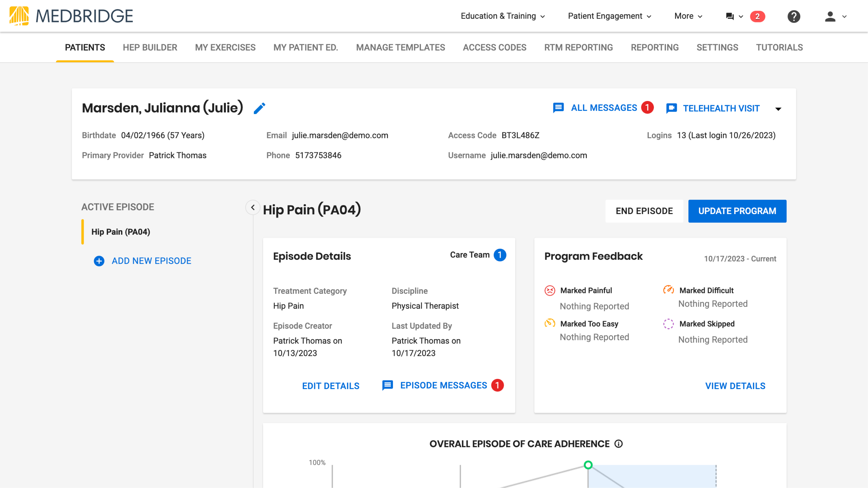Collapse the episode sidebar with chevron
Screen dimensions: 868x488
[253, 207]
